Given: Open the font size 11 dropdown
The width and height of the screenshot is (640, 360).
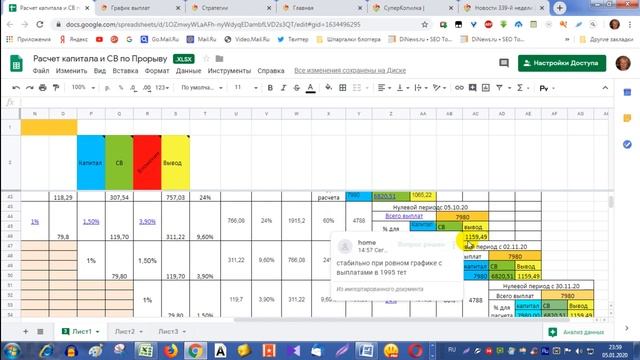Looking at the screenshot, I should click(x=246, y=88).
